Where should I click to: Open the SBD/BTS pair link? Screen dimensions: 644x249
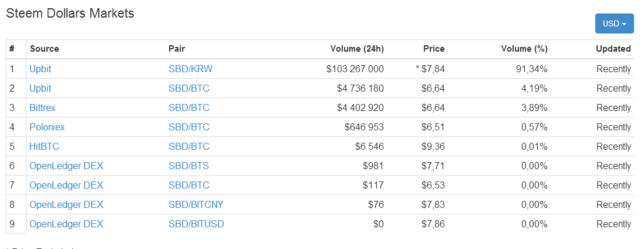pos(188,166)
